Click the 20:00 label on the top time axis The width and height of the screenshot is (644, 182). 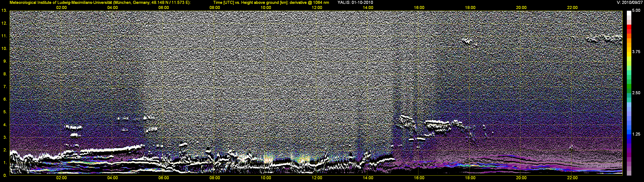[x=521, y=8]
